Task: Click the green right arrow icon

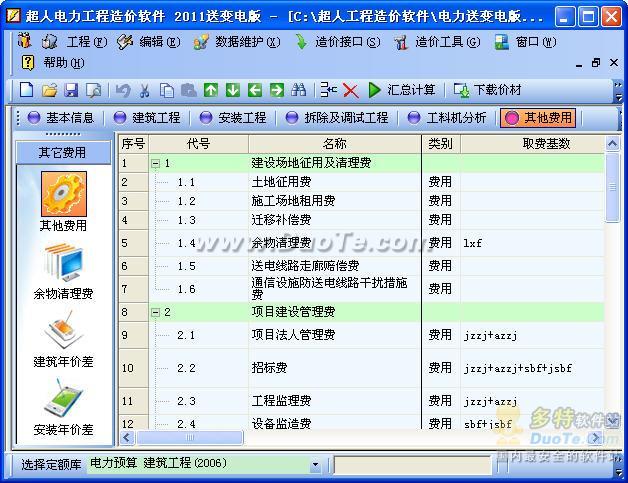Action: 277,90
